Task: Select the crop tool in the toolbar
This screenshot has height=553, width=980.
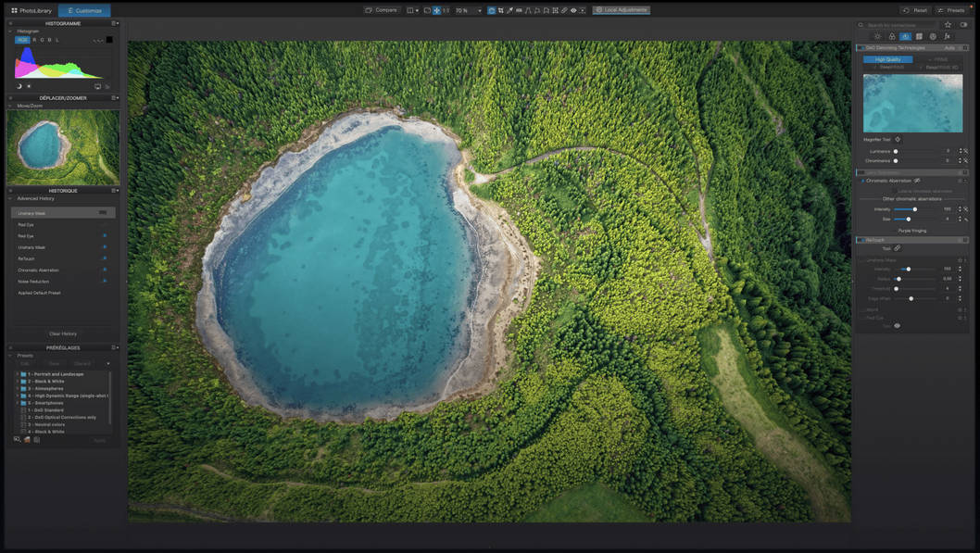Action: click(x=500, y=10)
